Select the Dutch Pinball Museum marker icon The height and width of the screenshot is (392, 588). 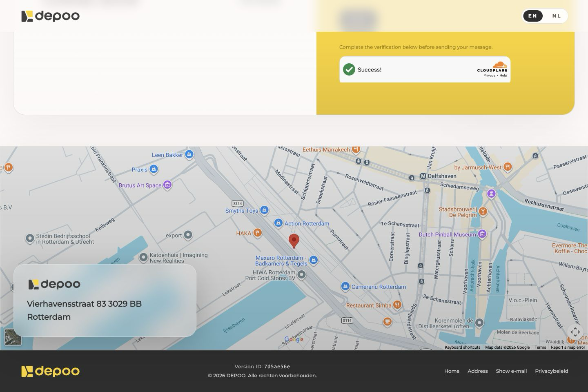click(x=482, y=234)
